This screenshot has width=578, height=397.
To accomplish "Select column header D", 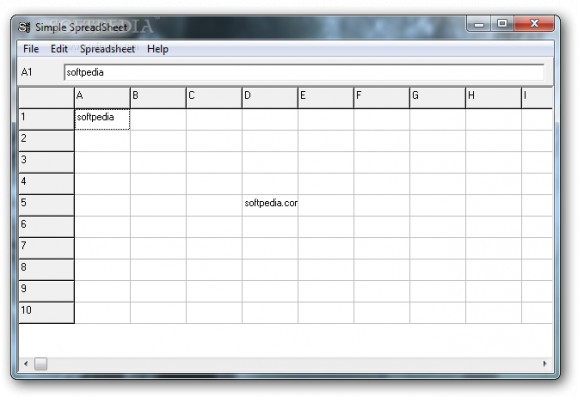I will point(270,98).
